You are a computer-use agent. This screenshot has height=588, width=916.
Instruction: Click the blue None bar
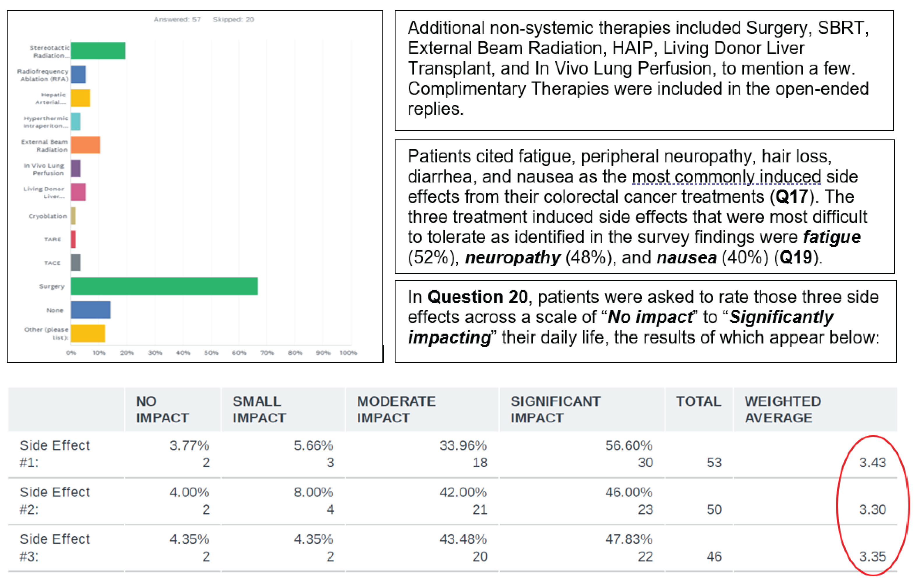pyautogui.click(x=91, y=310)
